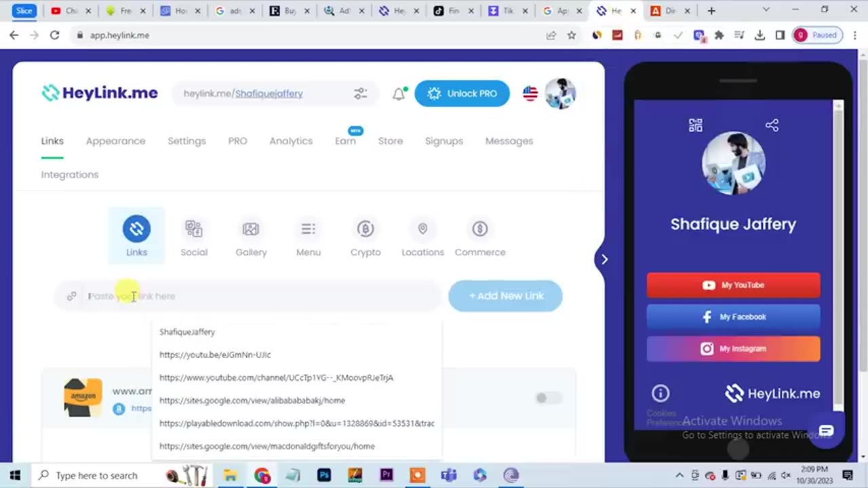Open Chrome tab search dropdown
The height and width of the screenshot is (488, 868).
(x=766, y=10)
